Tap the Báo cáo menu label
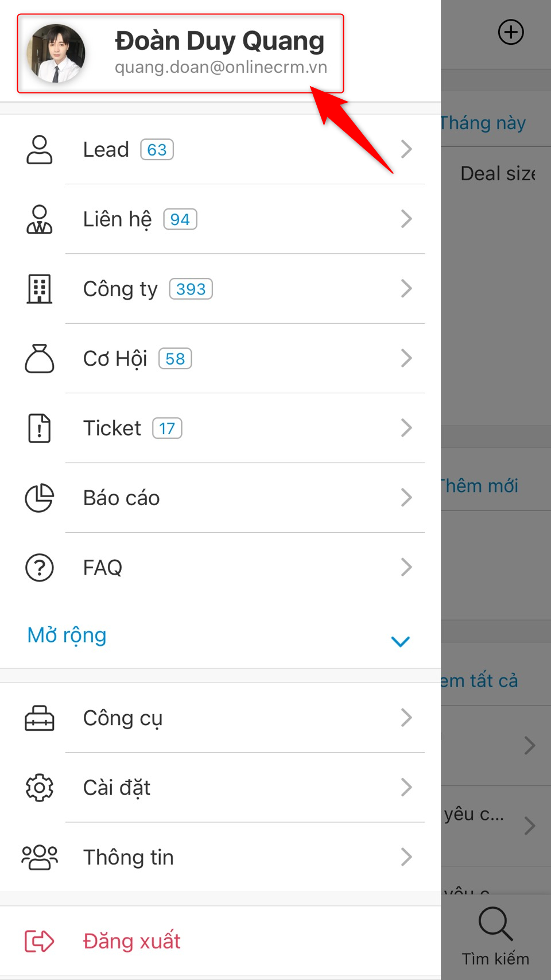Viewport: 551px width, 980px height. (x=121, y=498)
